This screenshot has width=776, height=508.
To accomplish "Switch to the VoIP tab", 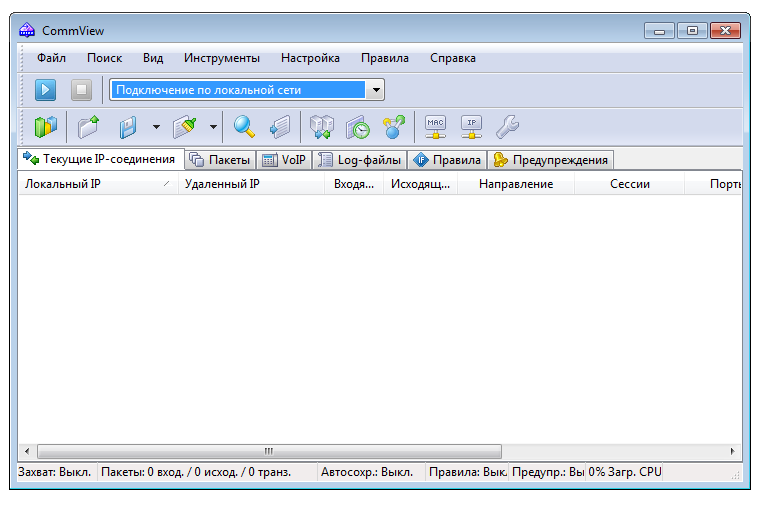I will click(285, 160).
